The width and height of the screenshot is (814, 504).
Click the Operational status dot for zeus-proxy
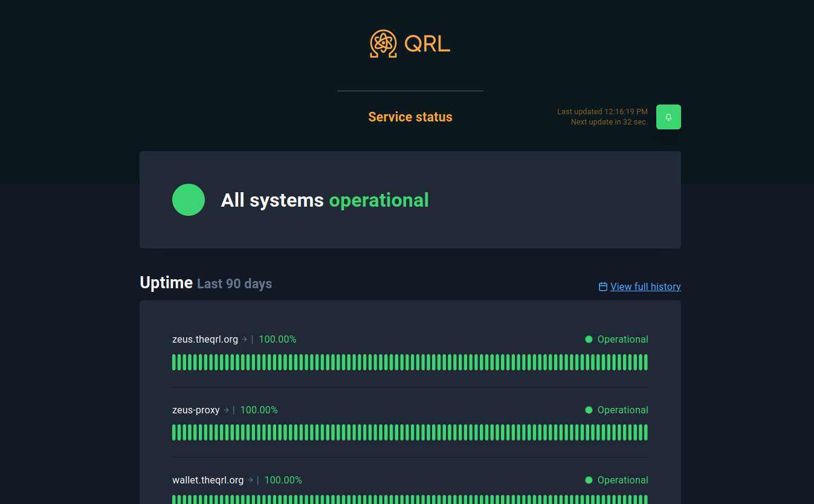point(589,410)
